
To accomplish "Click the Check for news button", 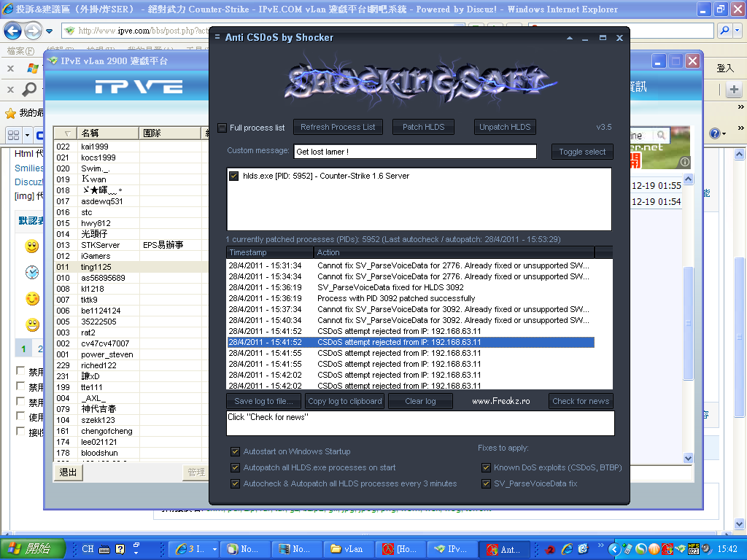I will 580,401.
